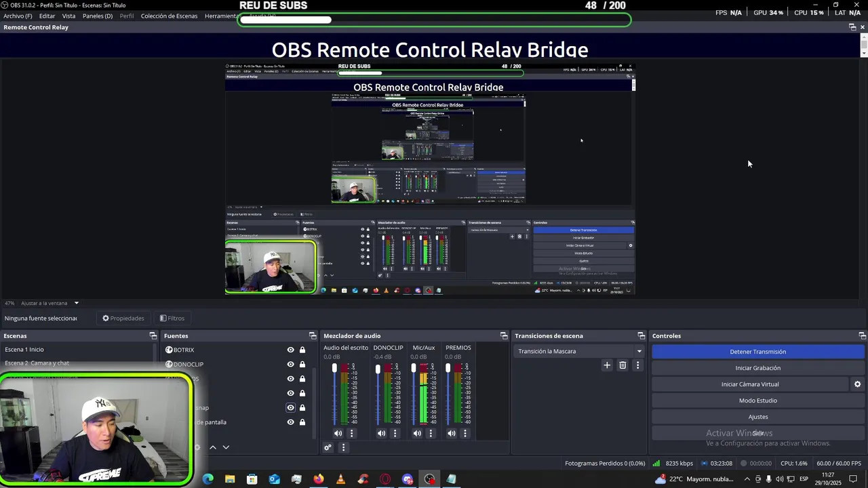Open audio mixer menu next to gears
The width and height of the screenshot is (868, 488).
tap(343, 447)
